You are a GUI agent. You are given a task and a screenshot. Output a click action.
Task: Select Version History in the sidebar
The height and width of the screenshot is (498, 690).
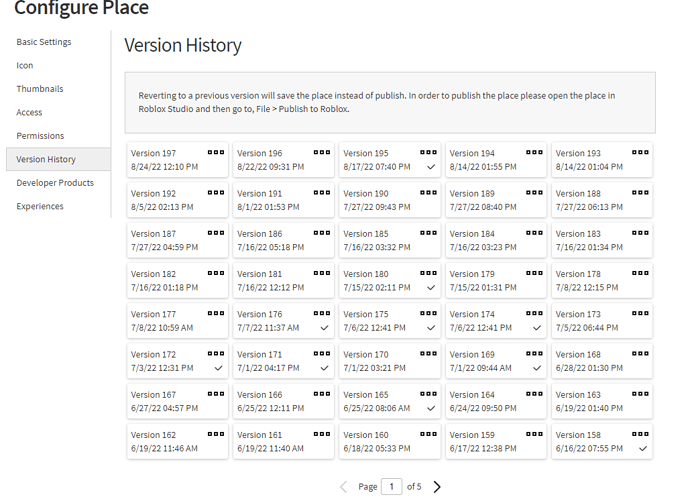tap(58, 159)
